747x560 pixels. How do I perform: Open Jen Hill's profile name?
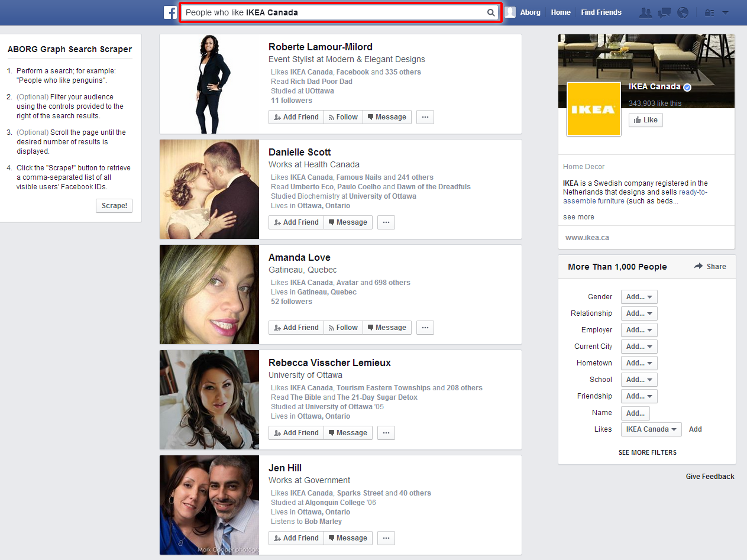tap(285, 468)
